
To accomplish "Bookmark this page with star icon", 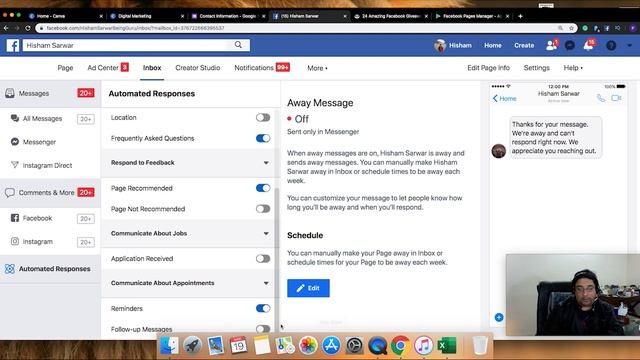I will coord(571,28).
